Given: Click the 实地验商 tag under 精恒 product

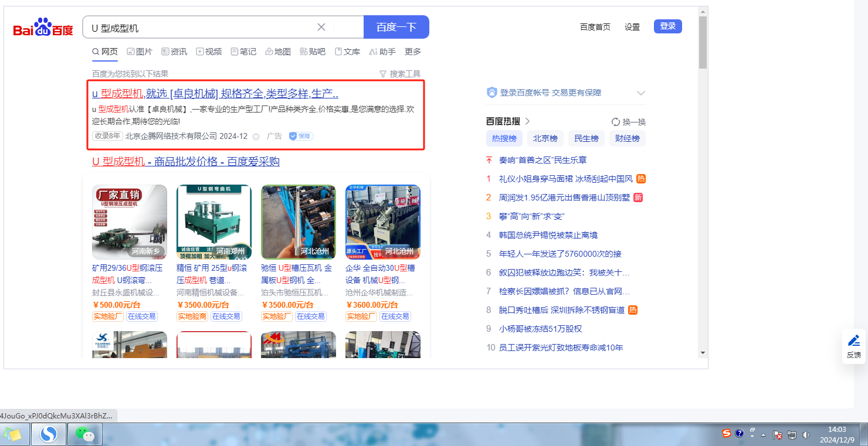Looking at the screenshot, I should (x=192, y=316).
